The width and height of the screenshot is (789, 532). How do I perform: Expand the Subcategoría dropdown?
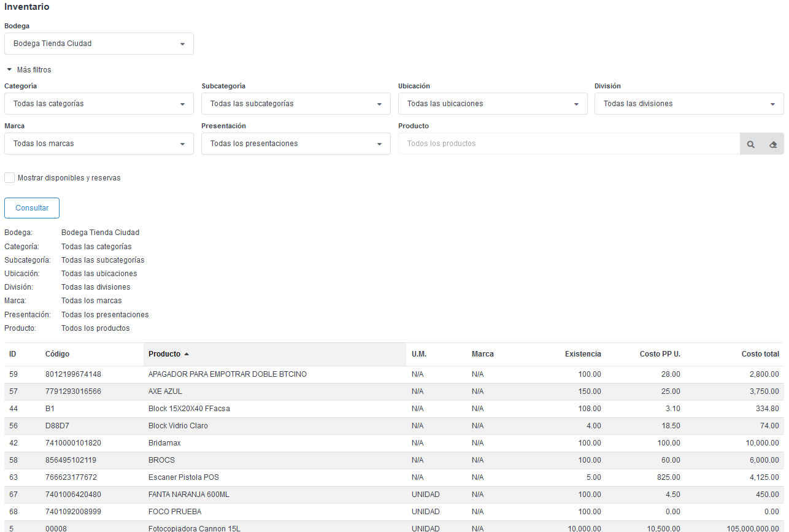click(x=296, y=104)
